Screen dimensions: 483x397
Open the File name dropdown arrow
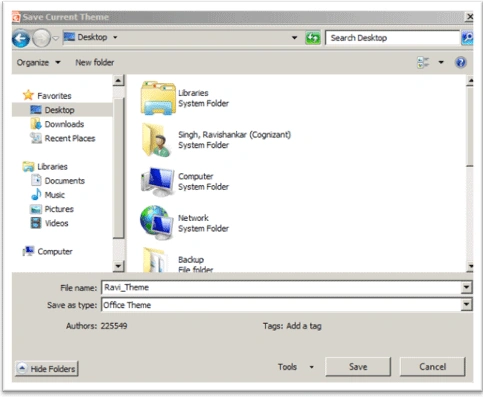466,287
